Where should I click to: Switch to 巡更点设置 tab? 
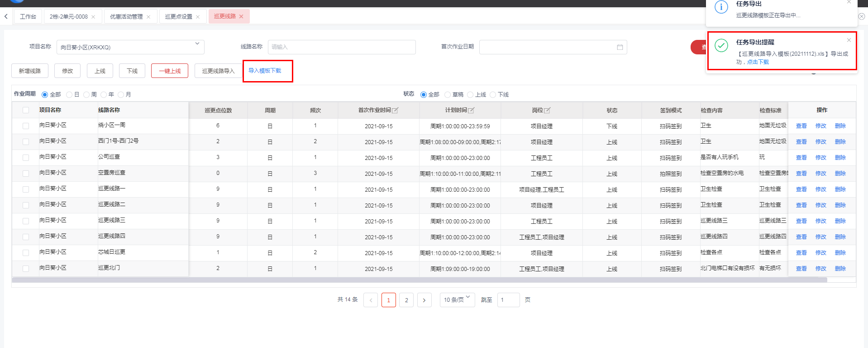coord(179,17)
